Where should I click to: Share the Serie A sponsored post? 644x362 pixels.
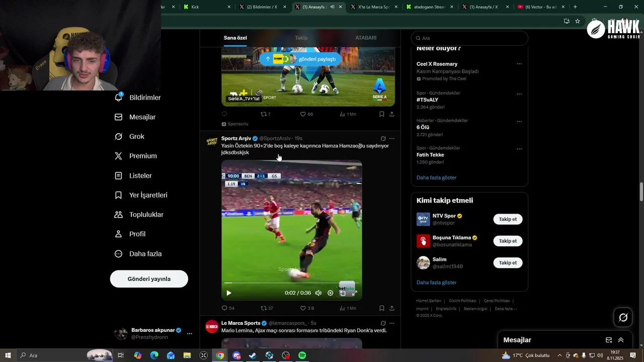(x=391, y=114)
